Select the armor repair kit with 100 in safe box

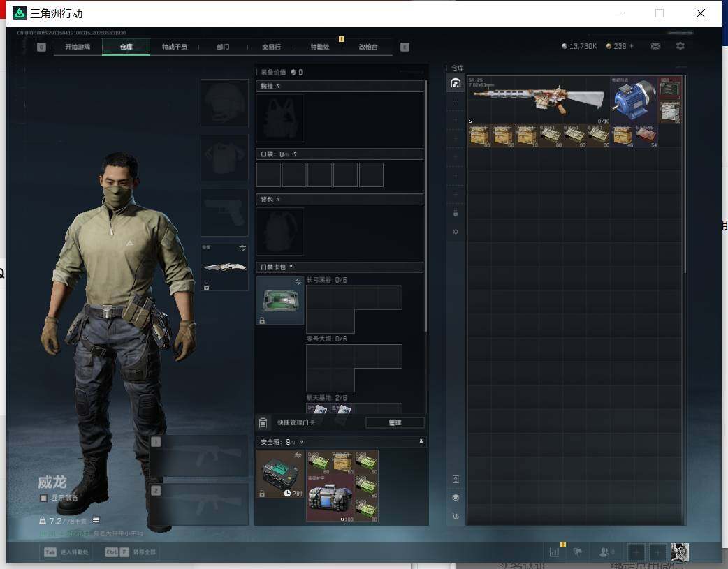pyautogui.click(x=330, y=498)
